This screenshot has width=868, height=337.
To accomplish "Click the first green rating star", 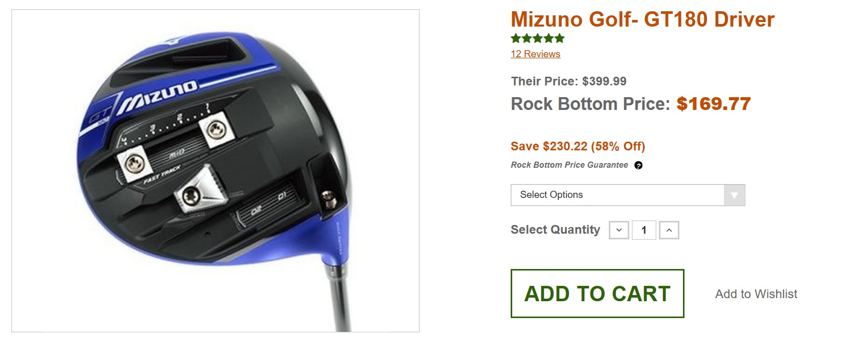I will 516,38.
